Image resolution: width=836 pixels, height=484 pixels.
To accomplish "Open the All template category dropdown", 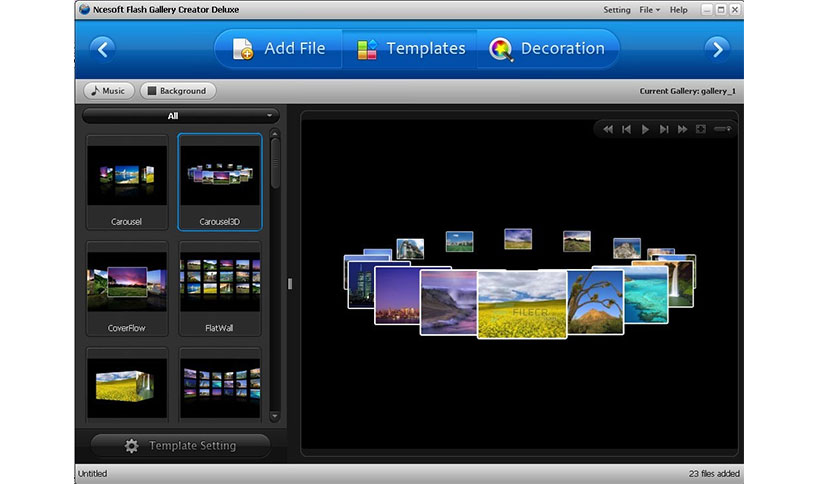I will point(180,116).
